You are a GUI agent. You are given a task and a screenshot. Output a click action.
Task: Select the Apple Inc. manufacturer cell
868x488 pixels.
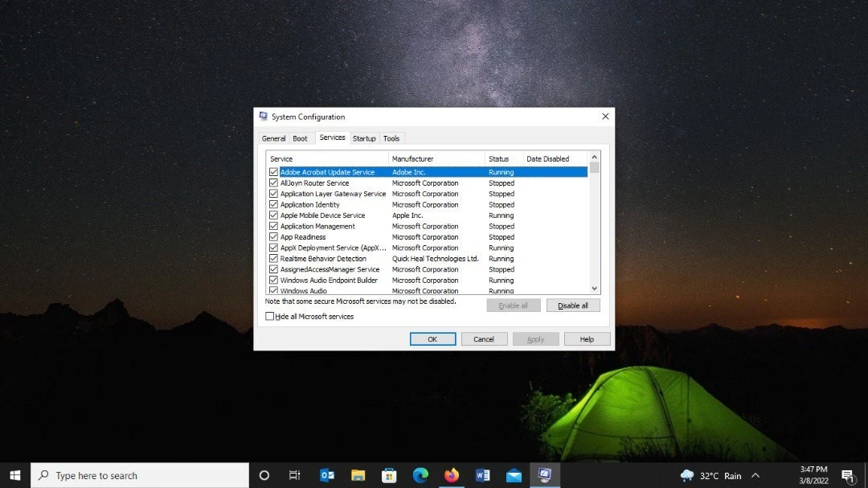point(407,215)
